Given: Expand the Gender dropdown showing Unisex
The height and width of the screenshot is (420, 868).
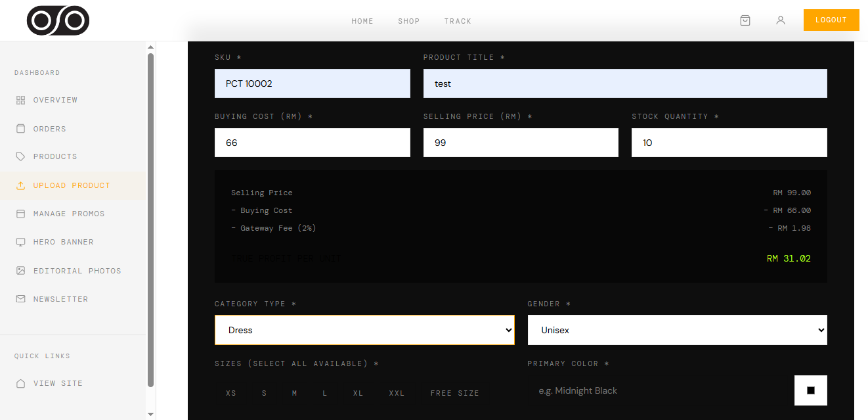Looking at the screenshot, I should 677,330.
